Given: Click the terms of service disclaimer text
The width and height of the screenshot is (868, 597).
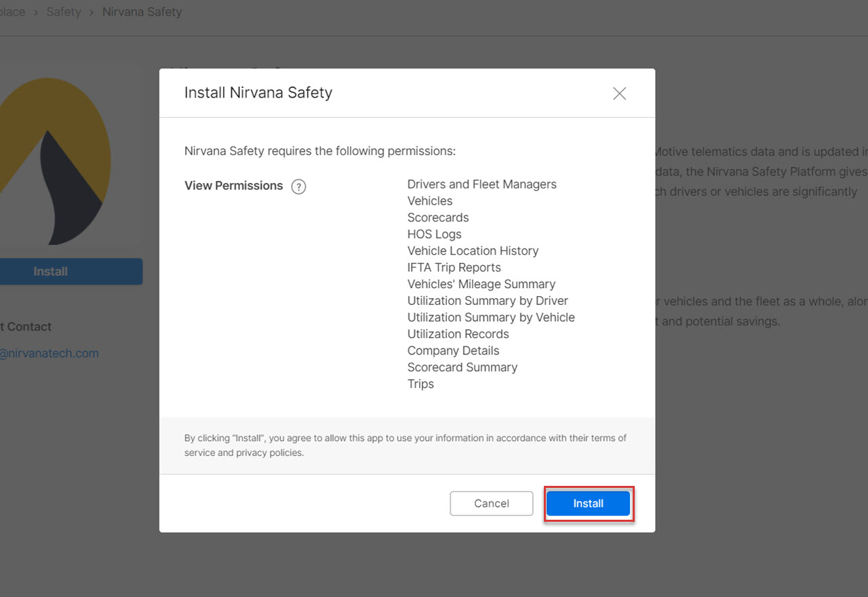Looking at the screenshot, I should [405, 445].
